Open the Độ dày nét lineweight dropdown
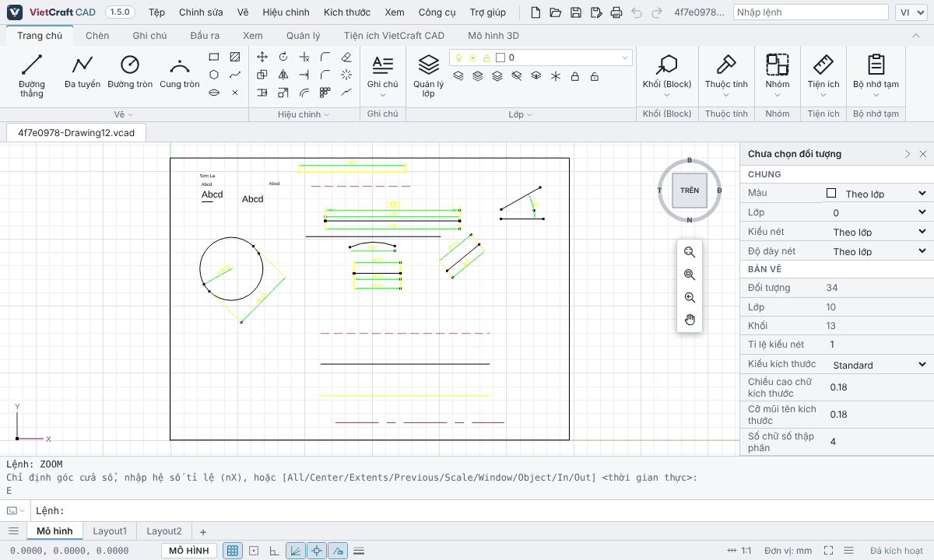Image resolution: width=934 pixels, height=560 pixels. [880, 251]
